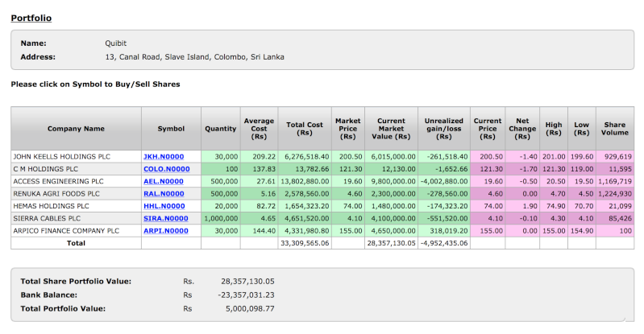Click bank balance amount -23,357,031.23
This screenshot has width=644, height=334.
click(x=246, y=295)
